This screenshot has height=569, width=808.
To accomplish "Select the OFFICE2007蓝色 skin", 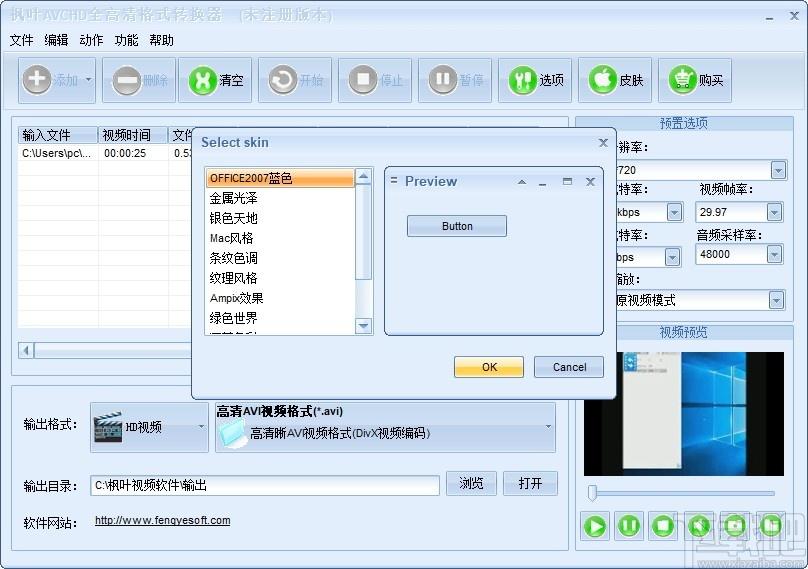I will [x=280, y=178].
